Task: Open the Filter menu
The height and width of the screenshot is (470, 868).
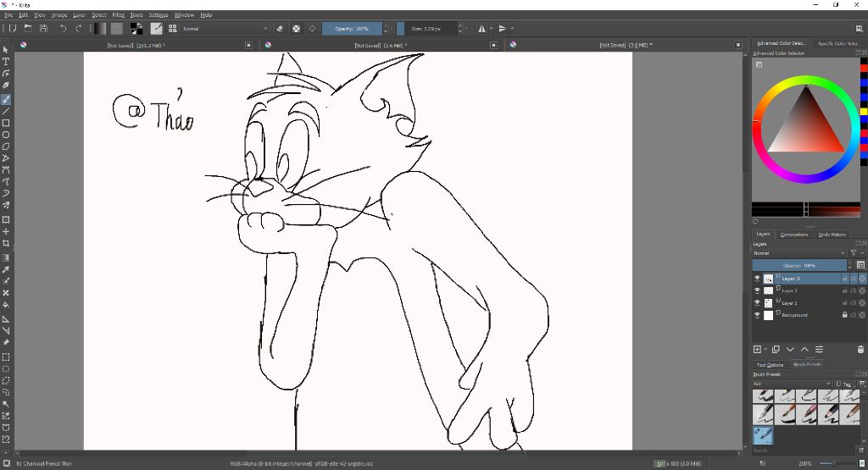Action: click(x=119, y=15)
